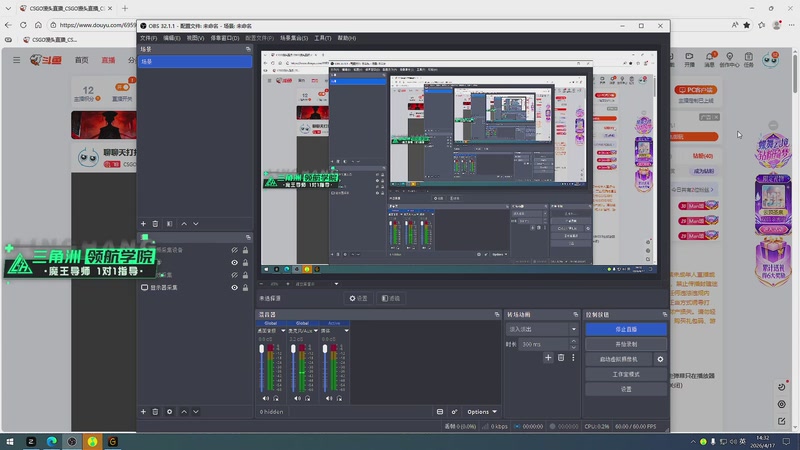The height and width of the screenshot is (450, 800).
Task: Open the 场景集合(S) menu in OBS
Action: [x=294, y=38]
